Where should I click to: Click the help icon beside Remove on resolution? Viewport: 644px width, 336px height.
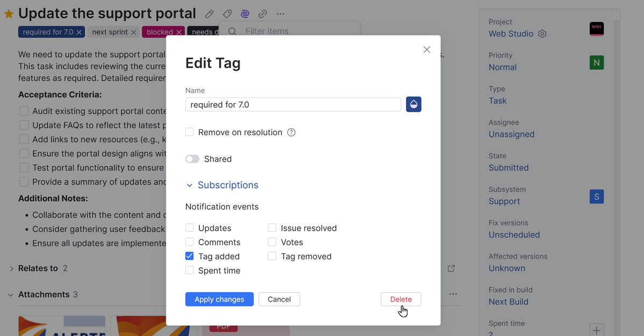point(291,132)
